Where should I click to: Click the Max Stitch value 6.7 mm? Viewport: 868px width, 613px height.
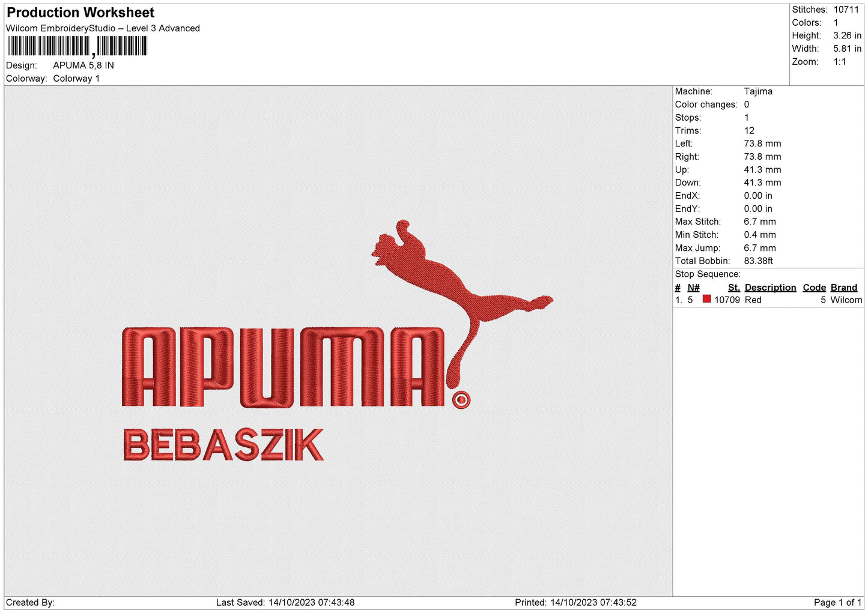coord(760,222)
